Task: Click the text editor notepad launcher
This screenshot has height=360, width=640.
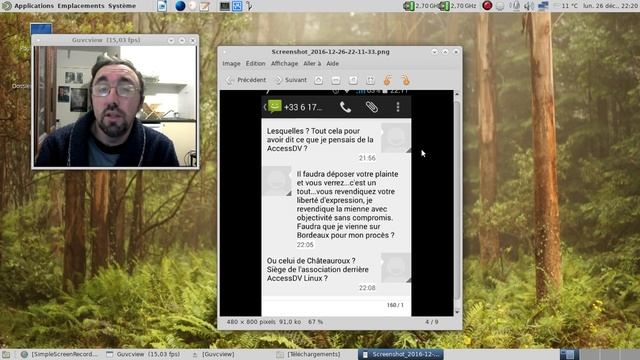Action: [204, 6]
